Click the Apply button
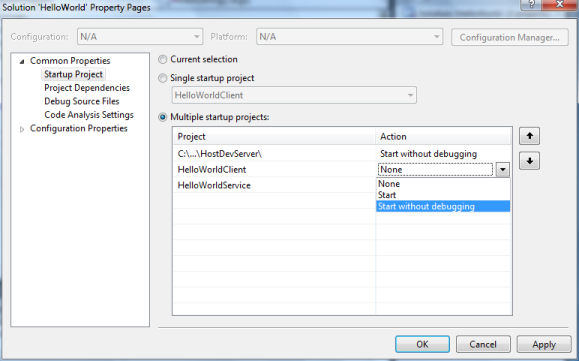 click(x=544, y=344)
